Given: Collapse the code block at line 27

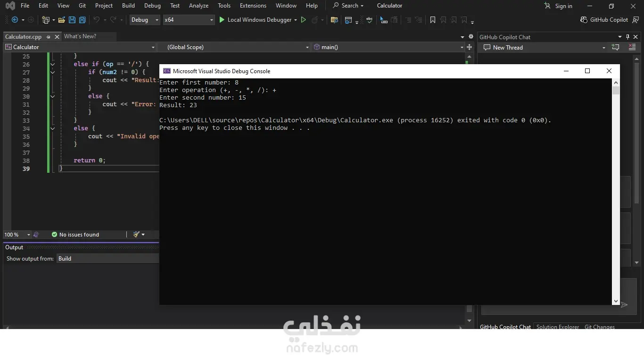Looking at the screenshot, I should point(52,72).
